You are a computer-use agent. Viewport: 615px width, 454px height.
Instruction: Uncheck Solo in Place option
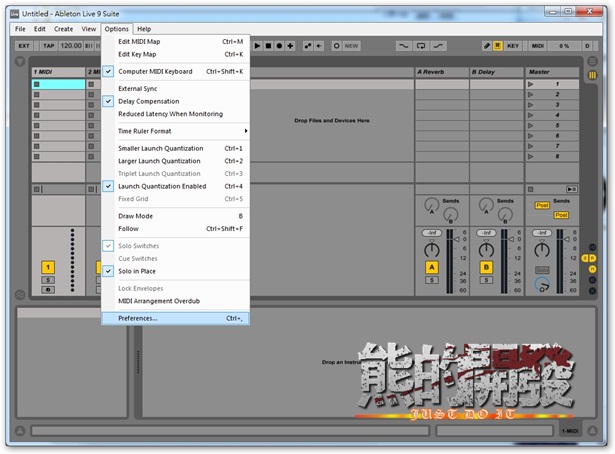[x=176, y=271]
